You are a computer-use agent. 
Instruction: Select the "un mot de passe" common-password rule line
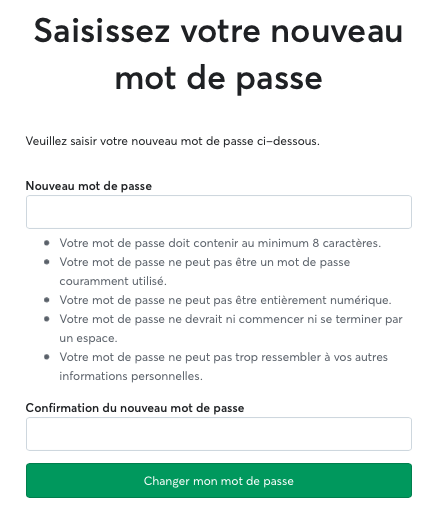point(205,262)
